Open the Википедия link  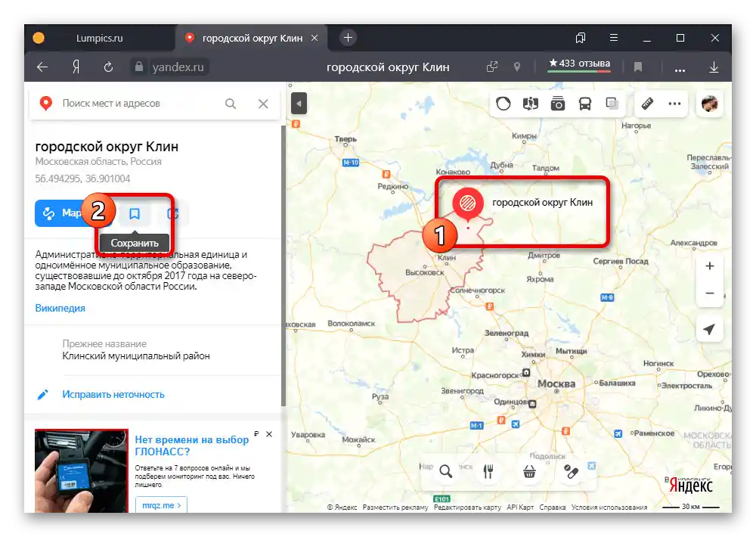60,308
